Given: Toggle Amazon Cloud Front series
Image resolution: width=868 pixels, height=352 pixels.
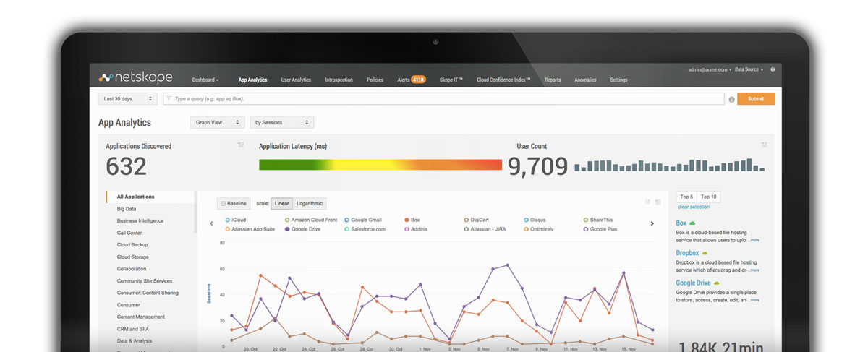Looking at the screenshot, I should point(311,220).
